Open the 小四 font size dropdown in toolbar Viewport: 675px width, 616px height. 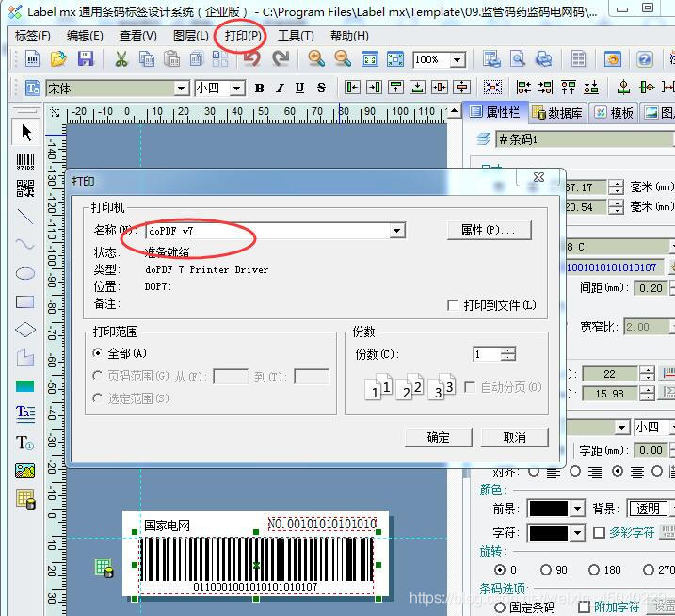(236, 89)
